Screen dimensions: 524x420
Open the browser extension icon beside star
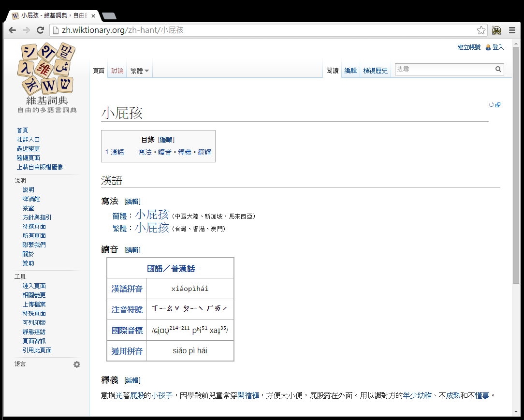tap(496, 30)
